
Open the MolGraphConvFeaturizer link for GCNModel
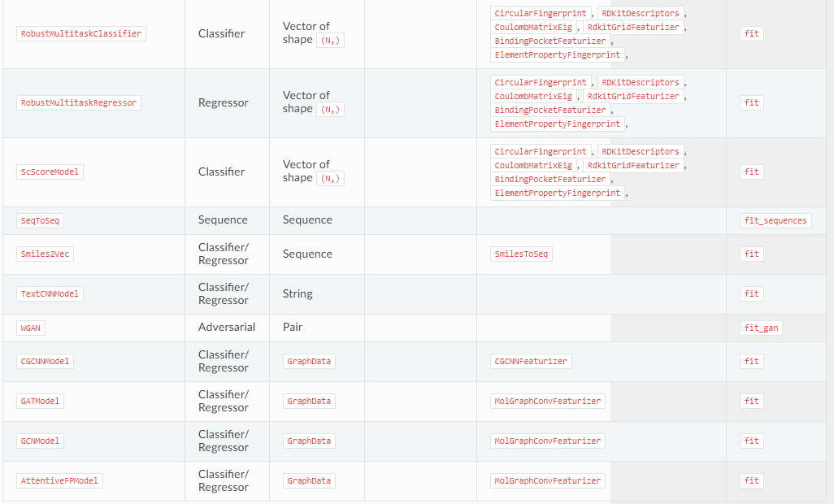click(547, 441)
